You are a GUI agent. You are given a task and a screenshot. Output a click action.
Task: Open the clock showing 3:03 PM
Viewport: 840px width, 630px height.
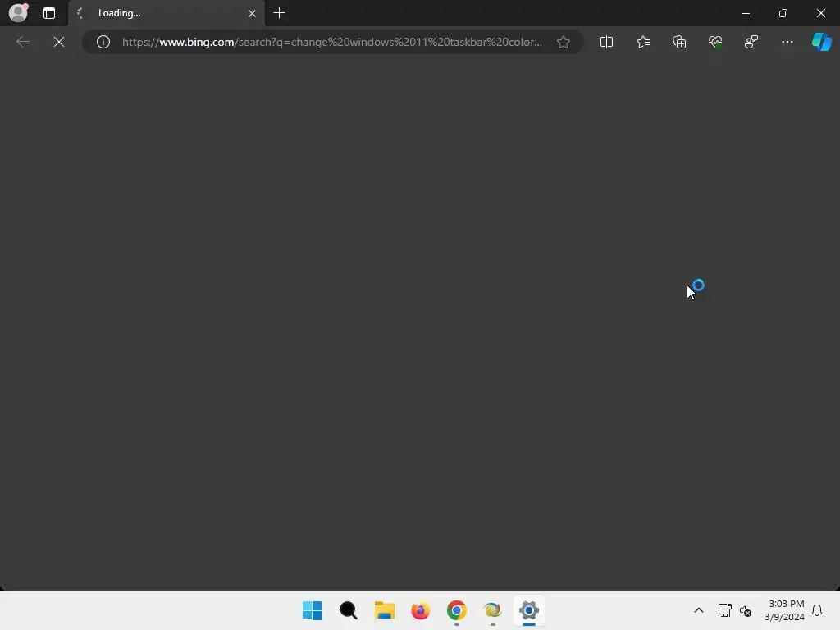[x=786, y=610]
